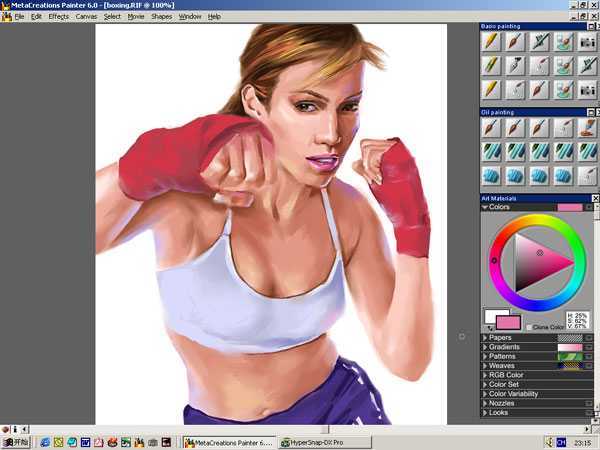Select the last teal striped brush in Oil painting
The width and height of the screenshot is (600, 450).
click(x=587, y=152)
